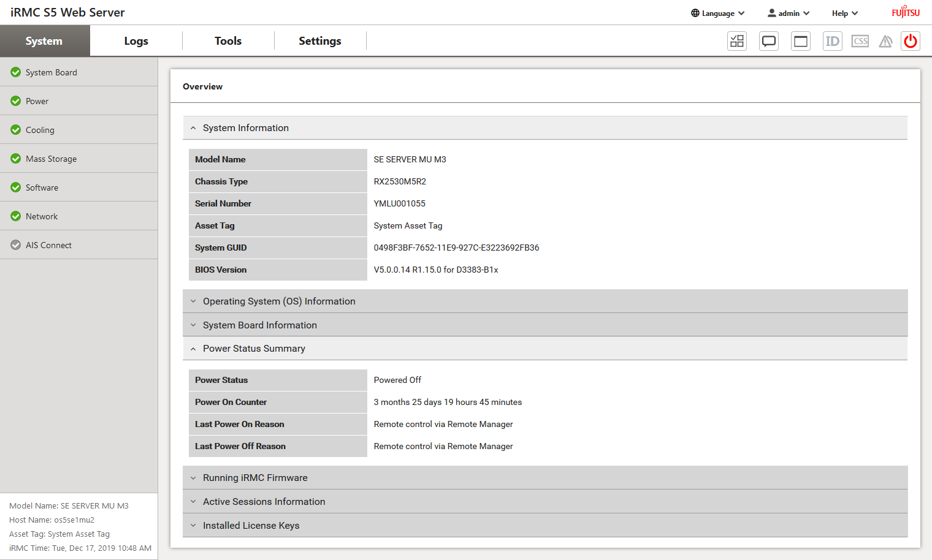This screenshot has width=932, height=560.
Task: Open Mass Storage in the sidebar
Action: [x=51, y=159]
